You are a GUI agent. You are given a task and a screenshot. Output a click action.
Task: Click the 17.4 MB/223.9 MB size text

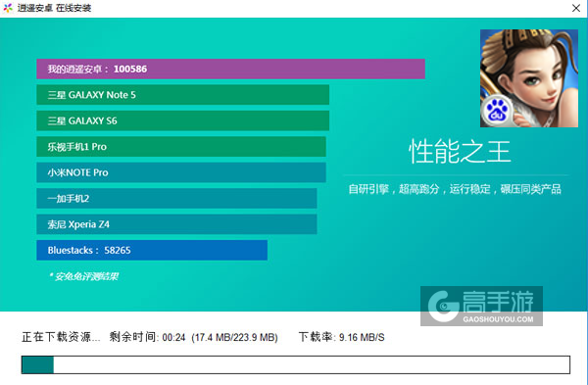coord(235,337)
